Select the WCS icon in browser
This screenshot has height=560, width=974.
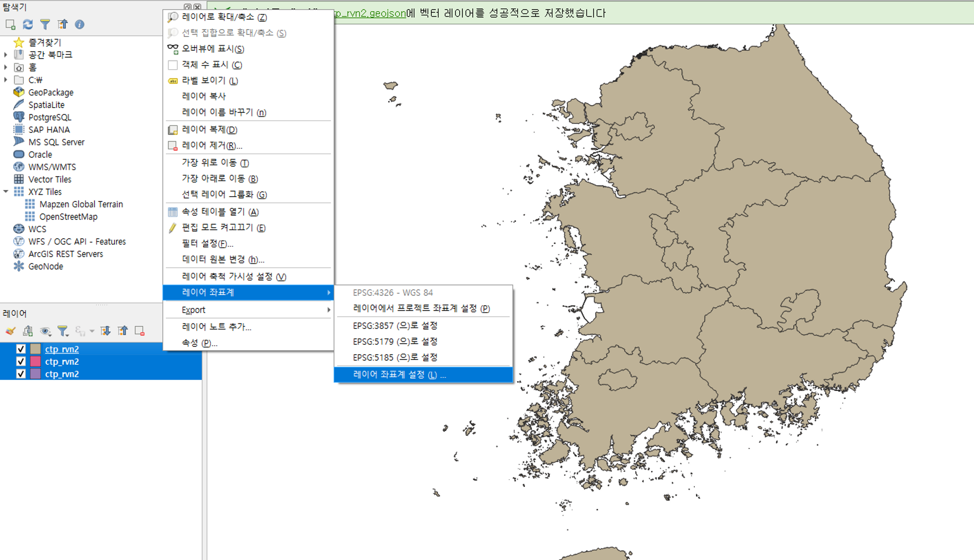click(19, 229)
